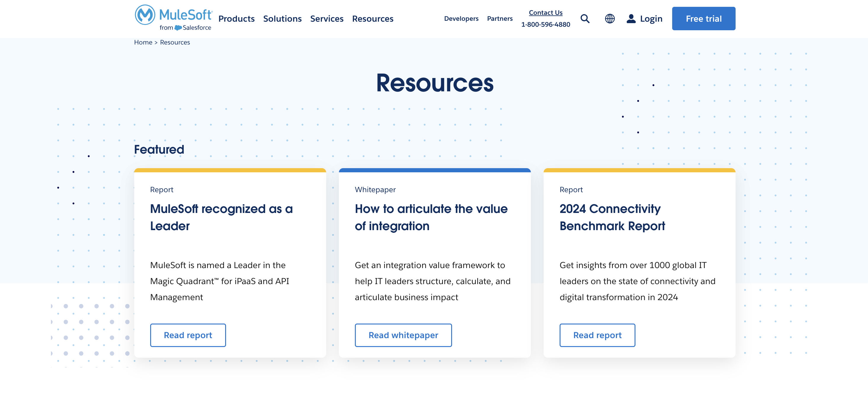Click Resources in the breadcrumb
This screenshot has height=398, width=868.
(175, 42)
